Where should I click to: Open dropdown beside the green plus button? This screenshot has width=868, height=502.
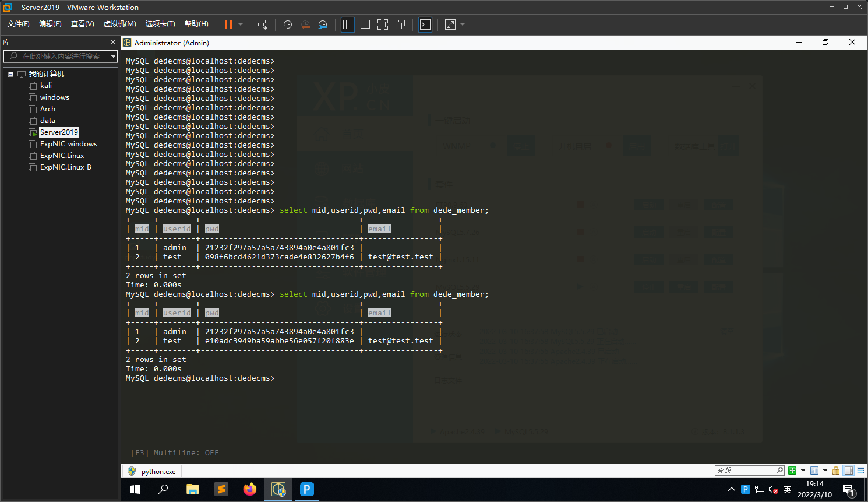pos(803,471)
